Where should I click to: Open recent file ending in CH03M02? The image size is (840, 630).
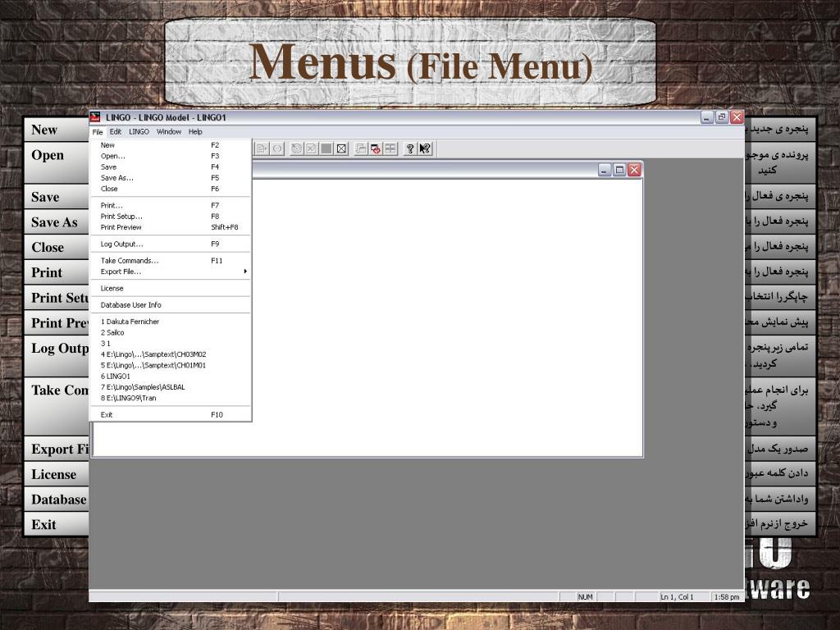tap(171, 354)
